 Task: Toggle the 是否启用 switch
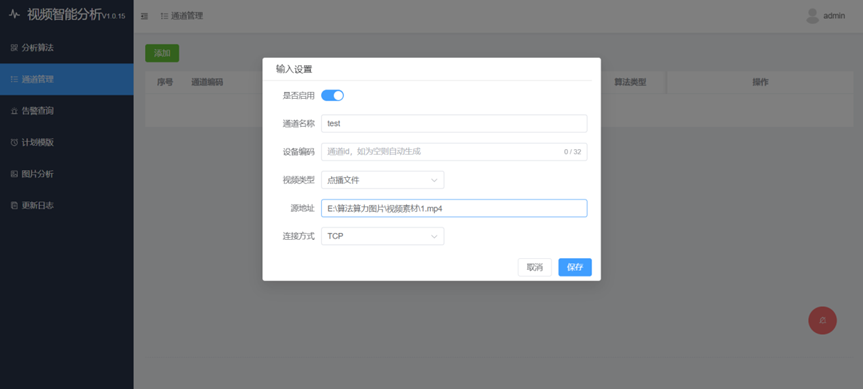[x=332, y=95]
